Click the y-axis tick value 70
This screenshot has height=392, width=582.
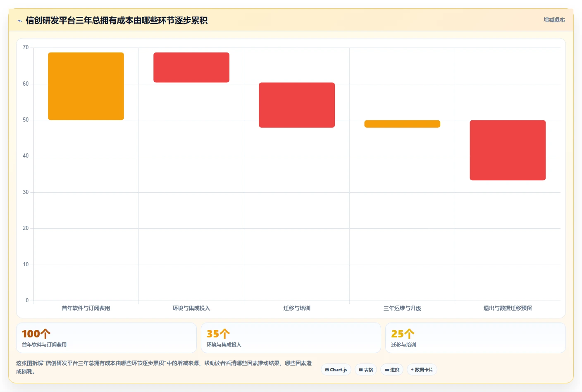pyautogui.click(x=26, y=48)
